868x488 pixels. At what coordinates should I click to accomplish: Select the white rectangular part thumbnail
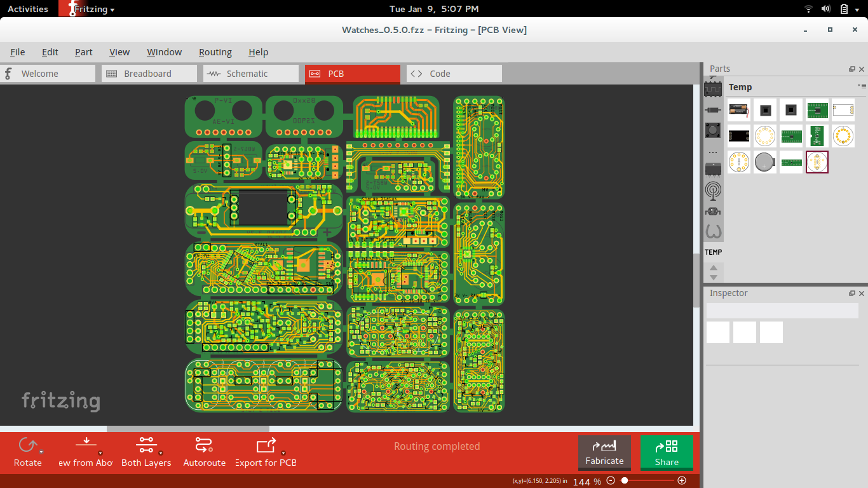843,110
